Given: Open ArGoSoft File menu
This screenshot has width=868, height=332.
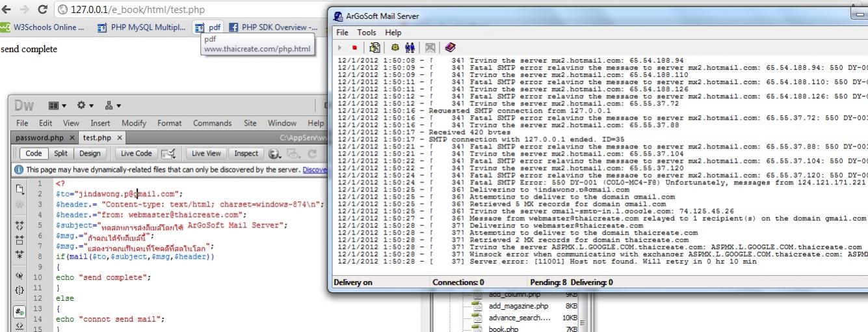Looking at the screenshot, I should point(343,32).
